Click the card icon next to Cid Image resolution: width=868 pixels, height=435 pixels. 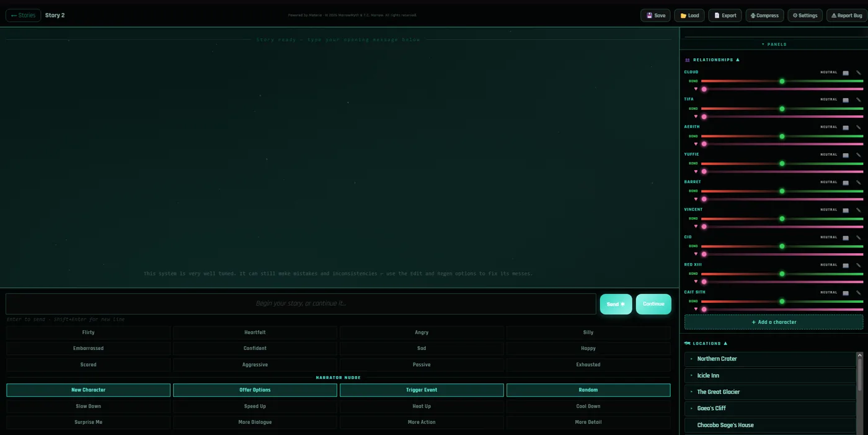click(846, 238)
